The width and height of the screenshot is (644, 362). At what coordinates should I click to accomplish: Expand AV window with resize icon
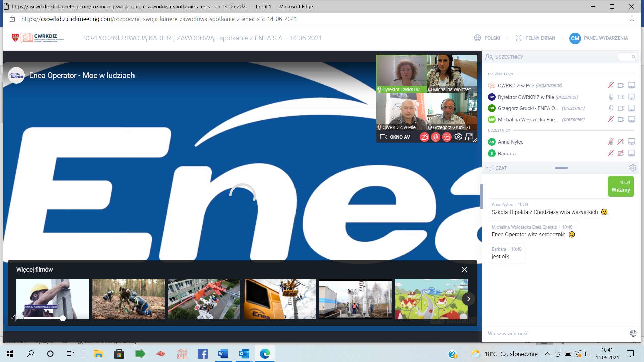(469, 137)
